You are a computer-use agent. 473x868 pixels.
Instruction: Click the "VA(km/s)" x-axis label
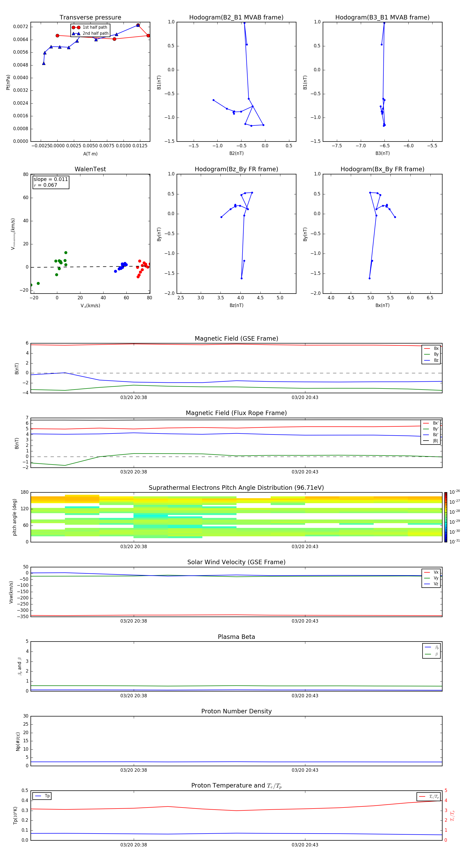90,306
